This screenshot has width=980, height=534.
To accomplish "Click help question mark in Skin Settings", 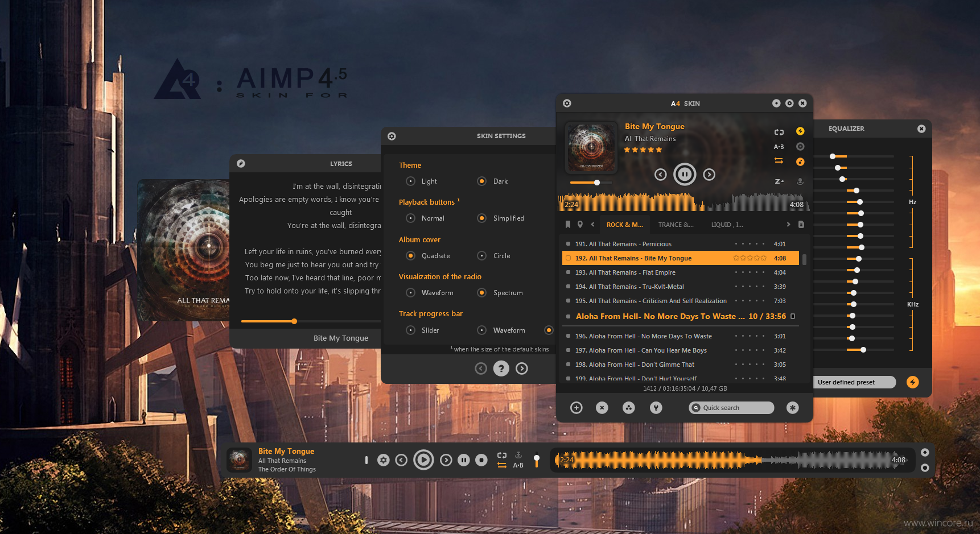I will pos(501,369).
